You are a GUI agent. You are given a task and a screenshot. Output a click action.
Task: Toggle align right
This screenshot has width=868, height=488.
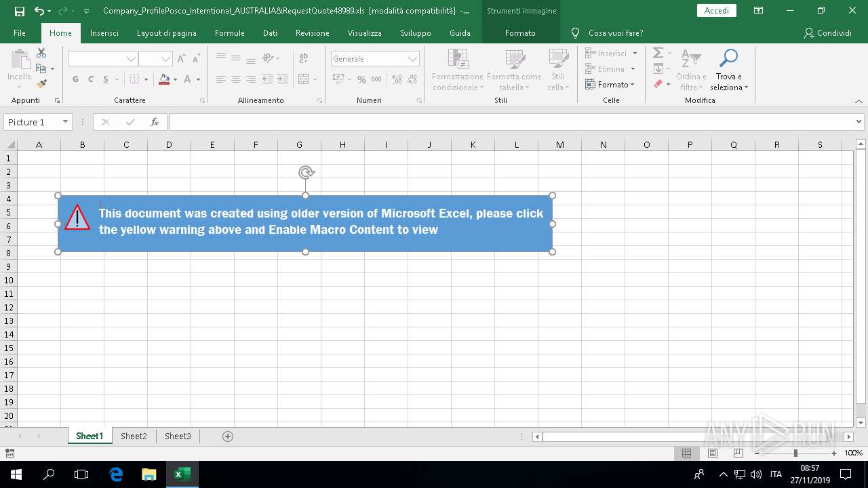click(x=251, y=79)
